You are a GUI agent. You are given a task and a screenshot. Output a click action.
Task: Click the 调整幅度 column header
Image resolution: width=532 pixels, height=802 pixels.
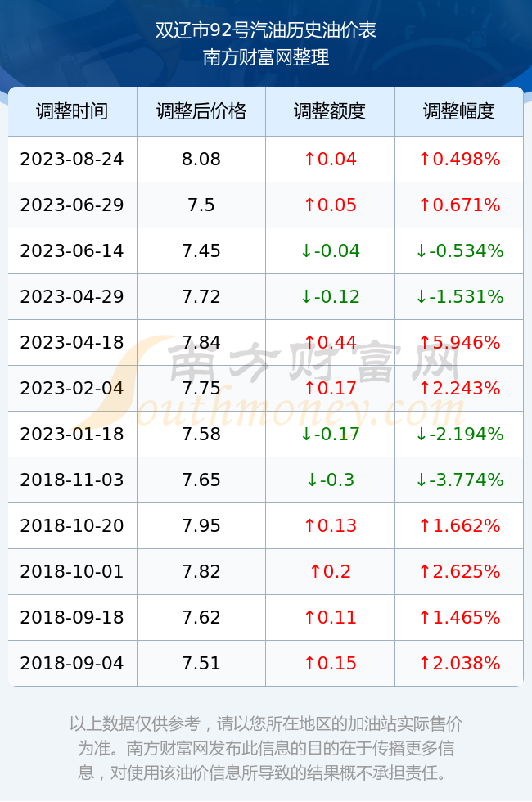459,111
